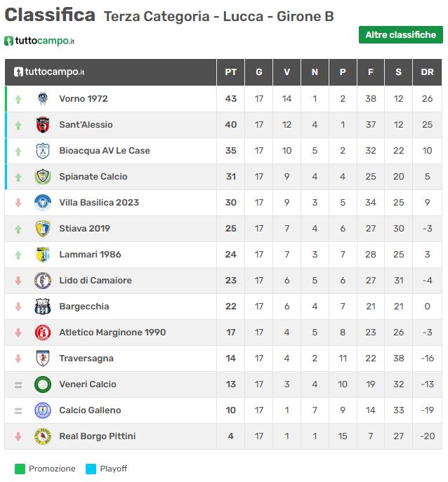Open the Lammari 1986 team link
The image size is (448, 482).
(90, 255)
